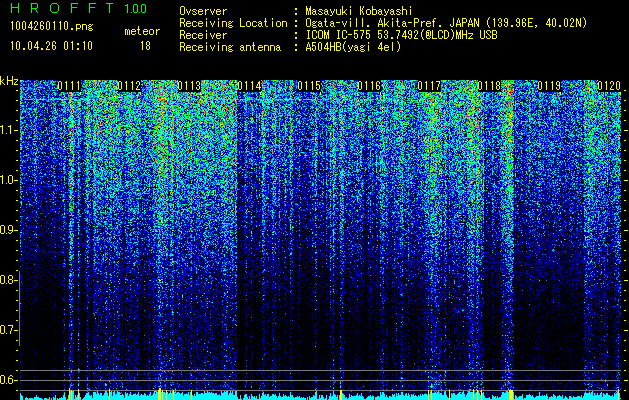This screenshot has height=400, width=629.
Task: Click the 0120 time marker label
Action: click(609, 86)
